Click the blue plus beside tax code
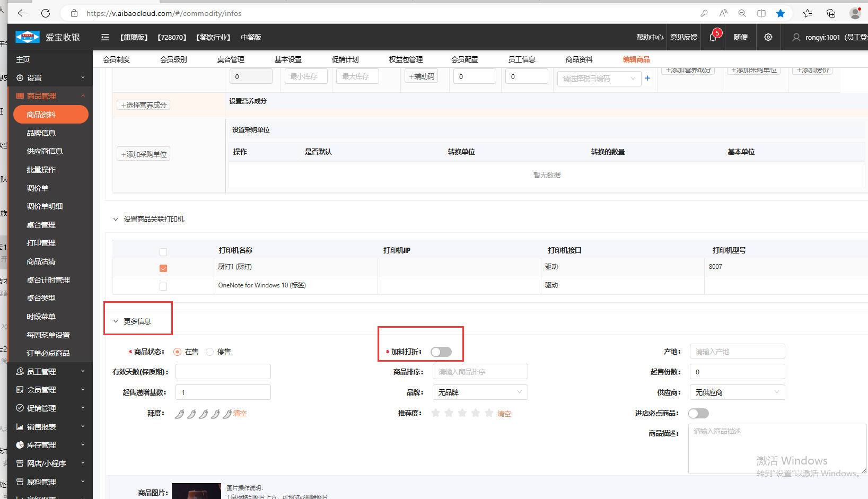 [647, 78]
